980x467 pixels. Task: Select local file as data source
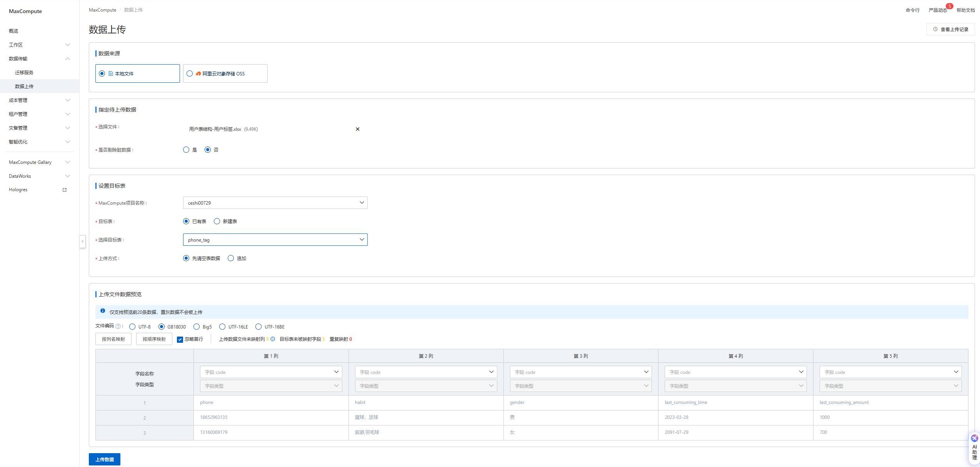pos(138,73)
